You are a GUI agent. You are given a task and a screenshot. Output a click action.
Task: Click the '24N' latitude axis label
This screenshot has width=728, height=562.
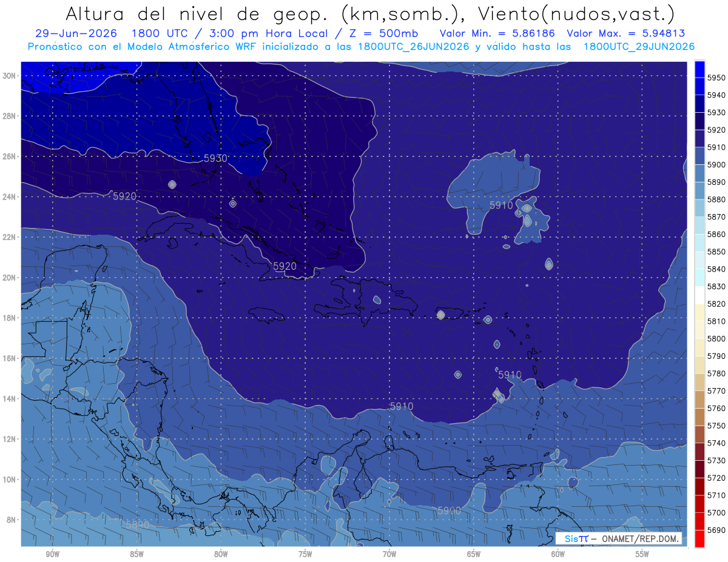coord(10,197)
